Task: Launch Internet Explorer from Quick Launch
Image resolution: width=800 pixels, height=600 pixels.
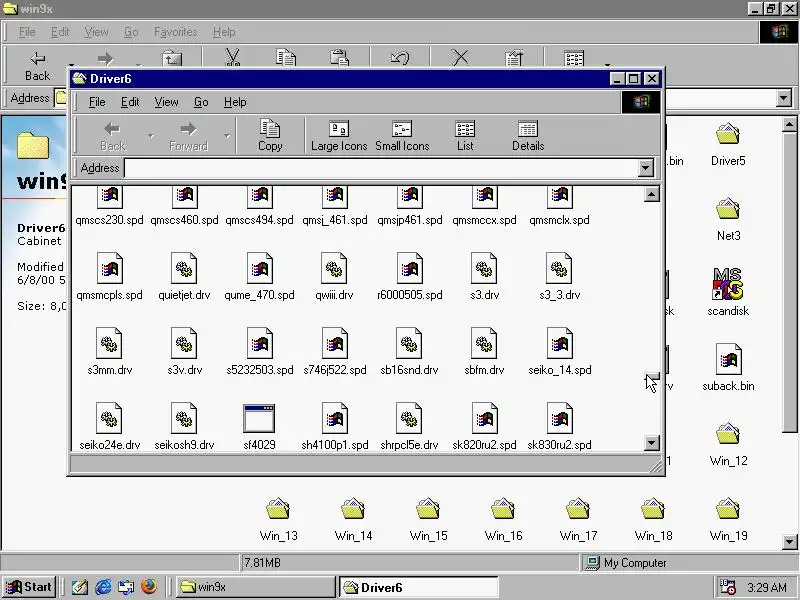Action: [x=103, y=587]
